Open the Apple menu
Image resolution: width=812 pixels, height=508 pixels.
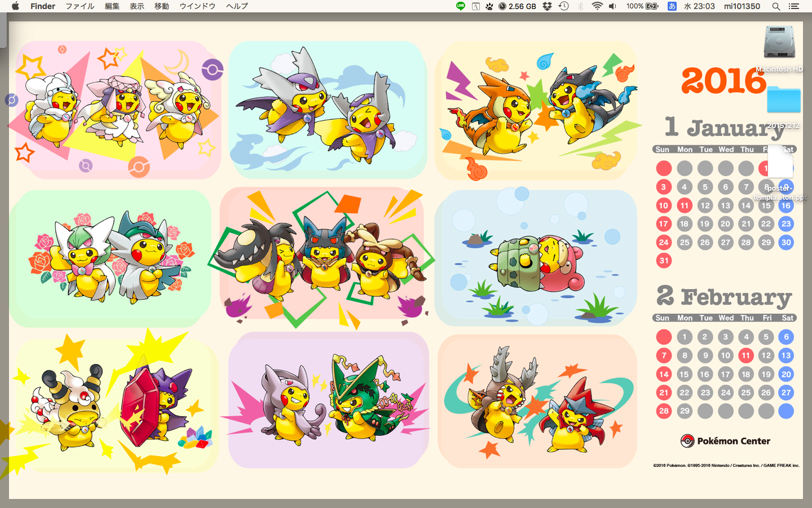pyautogui.click(x=15, y=6)
